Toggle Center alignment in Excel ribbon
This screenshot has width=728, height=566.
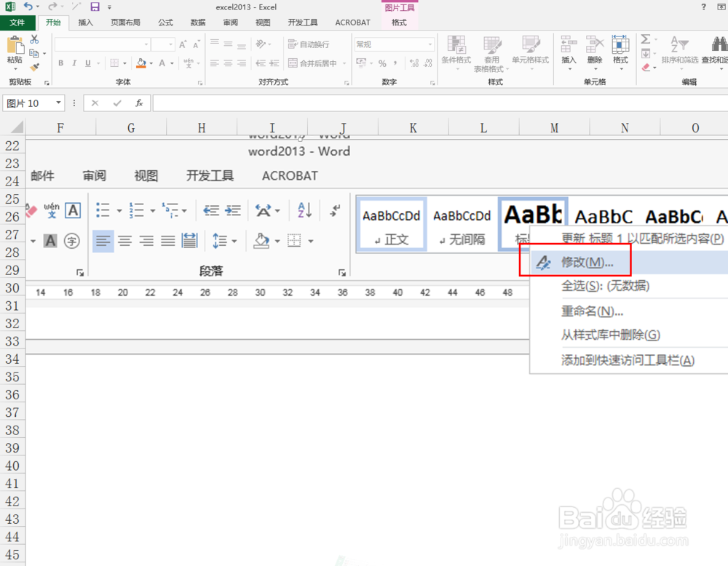(228, 63)
